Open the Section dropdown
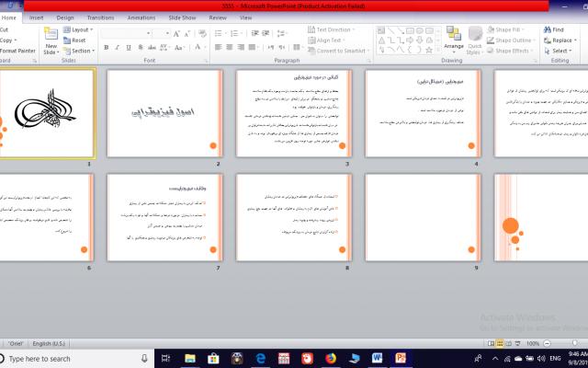The width and height of the screenshot is (588, 368). pos(79,51)
